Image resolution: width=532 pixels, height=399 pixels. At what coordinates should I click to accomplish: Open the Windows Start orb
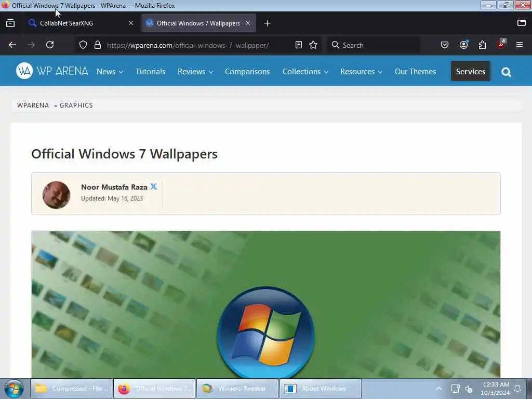click(x=14, y=389)
